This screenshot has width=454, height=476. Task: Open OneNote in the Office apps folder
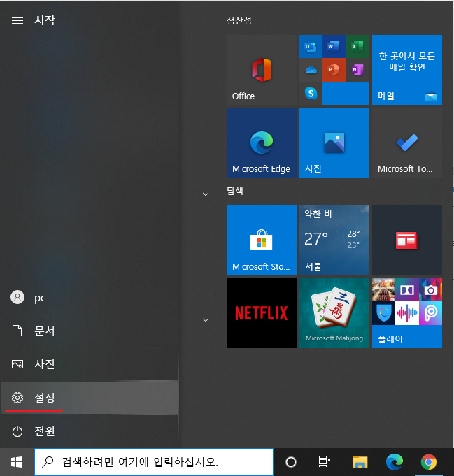click(357, 70)
